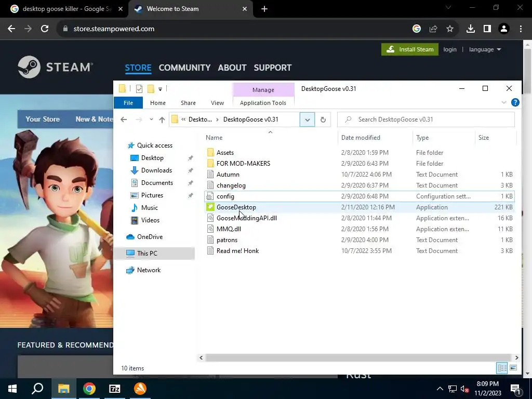The height and width of the screenshot is (399, 532).
Task: Switch to the Home ribbon tab
Action: click(x=158, y=103)
